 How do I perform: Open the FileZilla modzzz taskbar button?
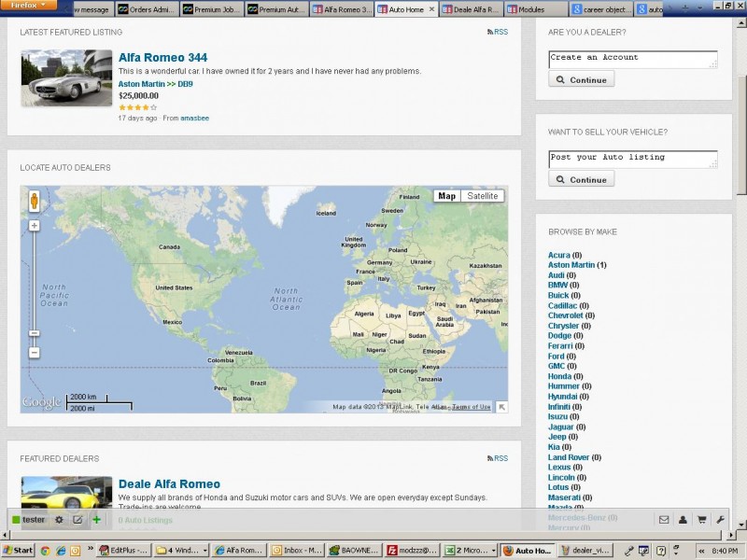412,551
